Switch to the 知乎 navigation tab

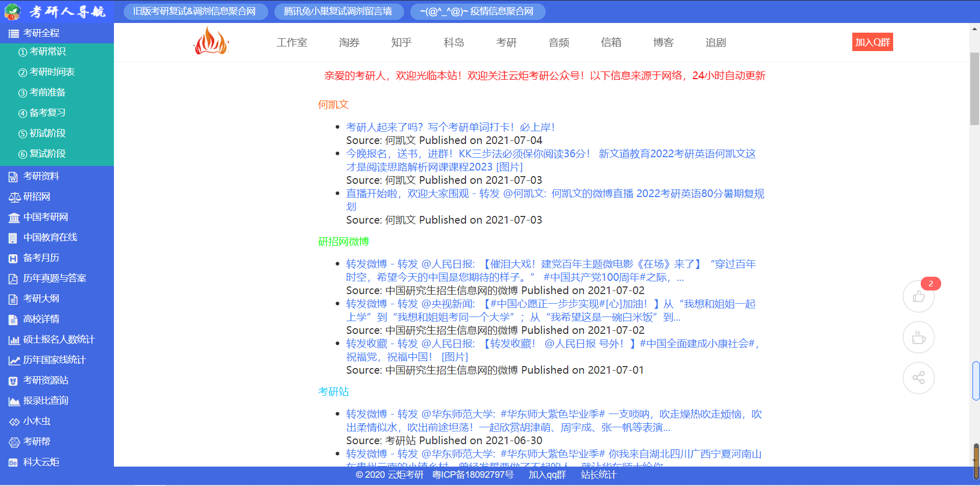[x=401, y=42]
